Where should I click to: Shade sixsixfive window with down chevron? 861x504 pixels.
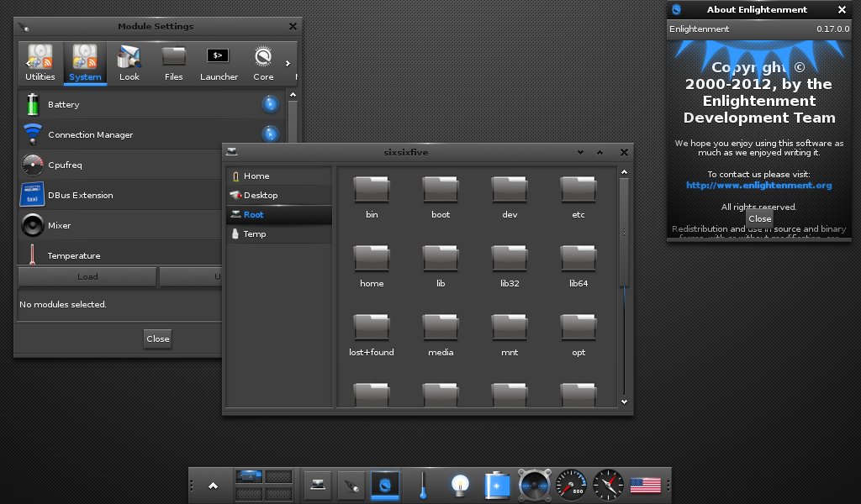[580, 153]
